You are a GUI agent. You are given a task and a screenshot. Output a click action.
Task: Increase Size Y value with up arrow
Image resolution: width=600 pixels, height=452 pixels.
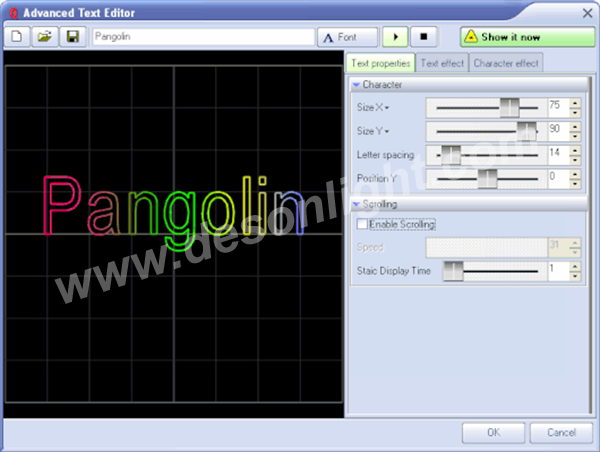575,127
